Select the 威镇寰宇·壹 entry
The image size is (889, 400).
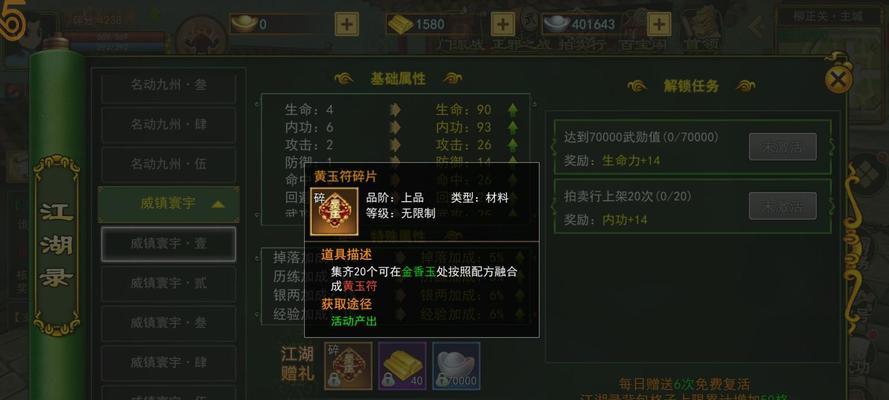pos(168,244)
